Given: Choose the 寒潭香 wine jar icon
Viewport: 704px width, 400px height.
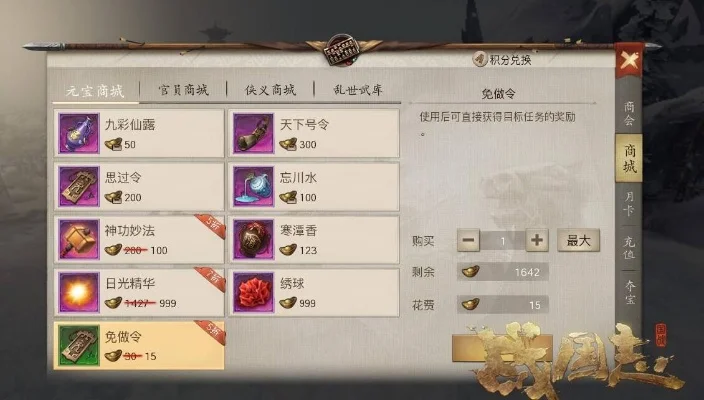Looking at the screenshot, I should (253, 239).
